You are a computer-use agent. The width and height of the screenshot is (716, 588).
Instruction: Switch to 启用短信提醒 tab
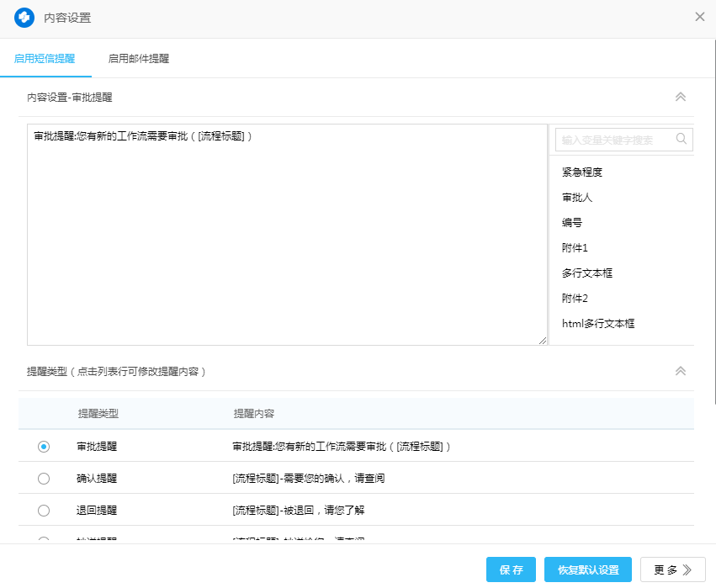(x=45, y=59)
